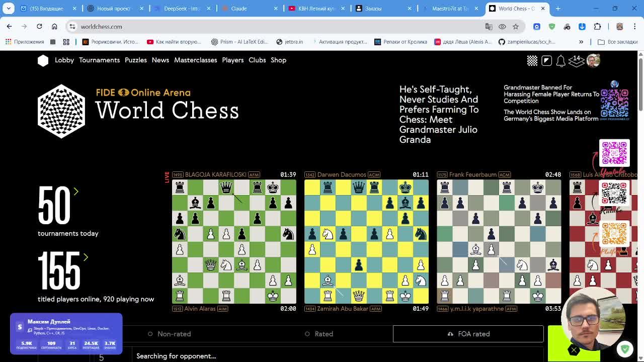The height and width of the screenshot is (362, 644).
Task: Open the stacked layers icon showing 14
Action: pyautogui.click(x=576, y=60)
